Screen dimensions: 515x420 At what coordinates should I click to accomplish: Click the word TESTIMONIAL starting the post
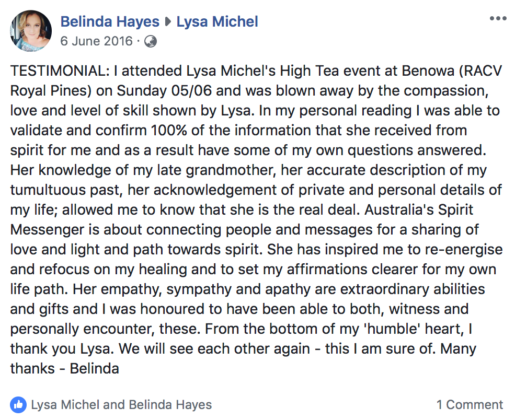point(60,71)
